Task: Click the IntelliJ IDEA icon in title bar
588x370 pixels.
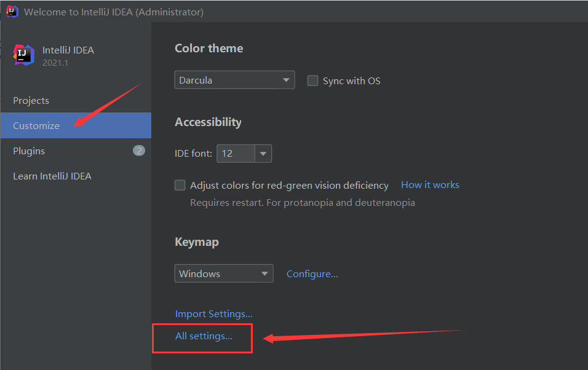Action: [x=12, y=12]
